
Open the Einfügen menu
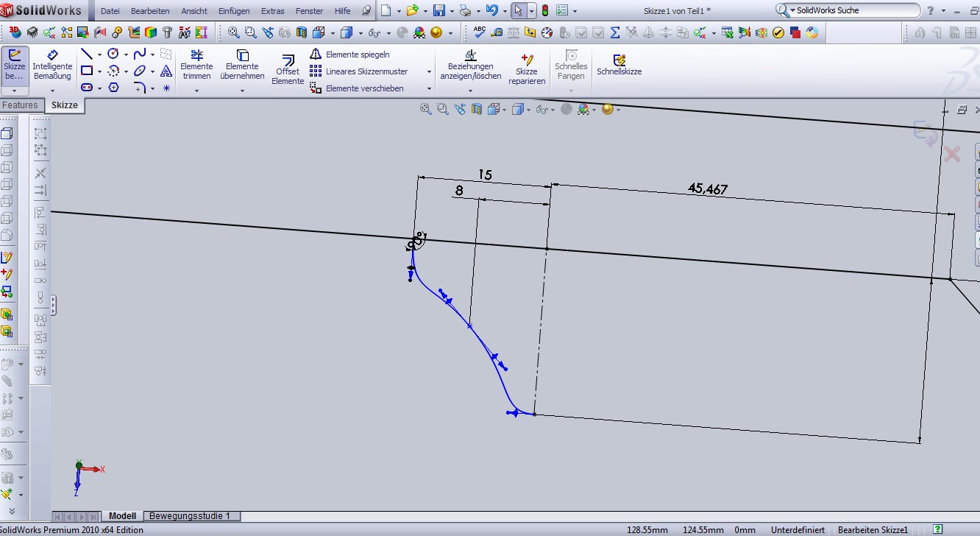pyautogui.click(x=235, y=11)
